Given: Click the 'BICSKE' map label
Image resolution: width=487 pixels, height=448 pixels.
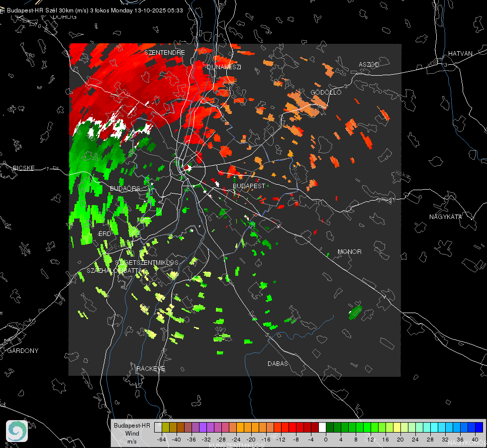Looking at the screenshot, I should pyautogui.click(x=23, y=168).
